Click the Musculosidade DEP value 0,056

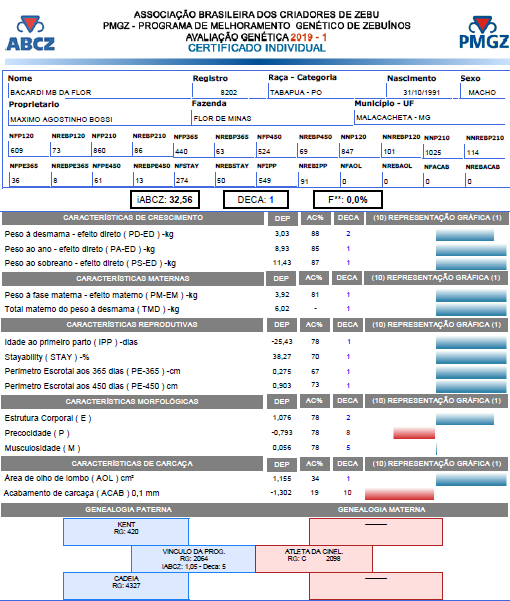click(282, 447)
